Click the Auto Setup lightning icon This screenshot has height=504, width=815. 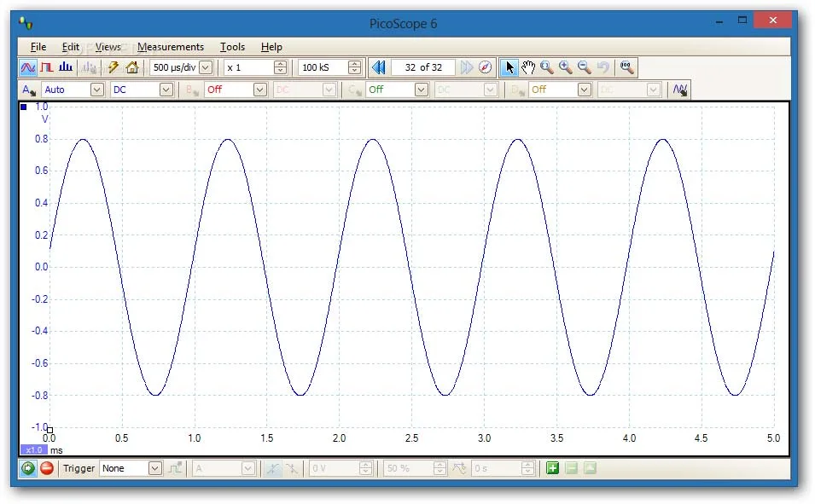tap(113, 67)
